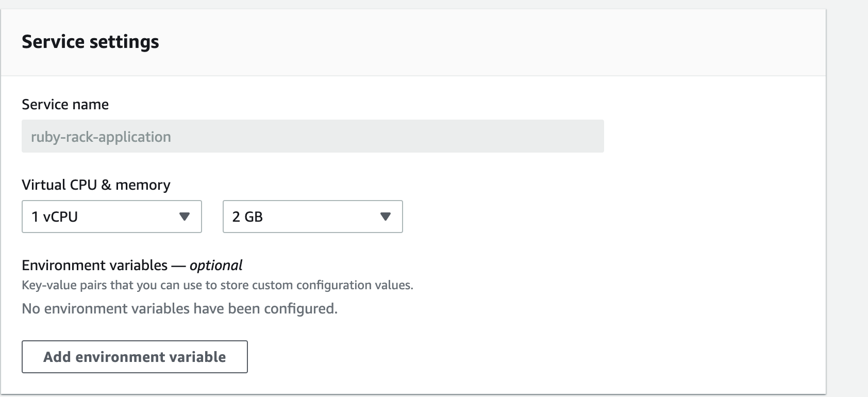Click the No environment variables configured message
This screenshot has height=397, width=868.
[x=179, y=309]
